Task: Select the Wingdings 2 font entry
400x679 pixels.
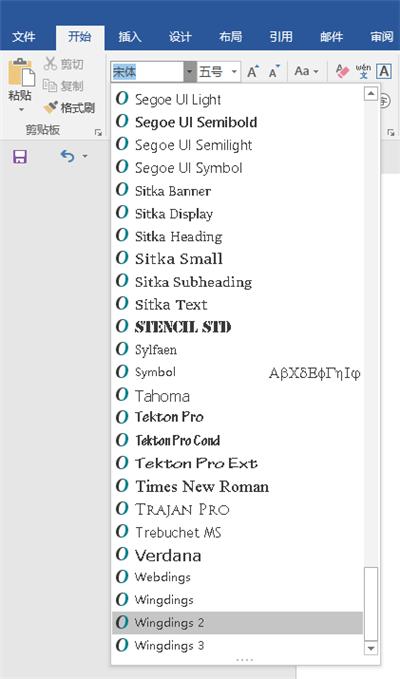Action: (237, 623)
